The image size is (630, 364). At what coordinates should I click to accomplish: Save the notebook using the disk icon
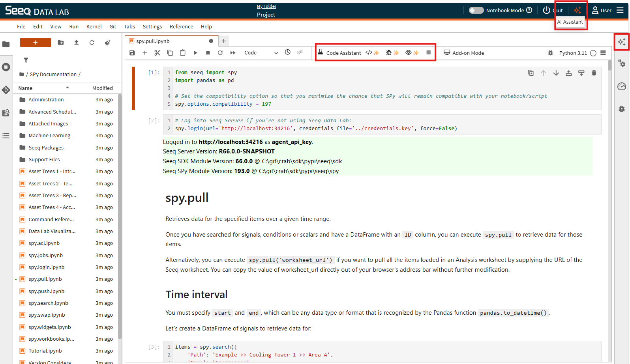(x=132, y=52)
